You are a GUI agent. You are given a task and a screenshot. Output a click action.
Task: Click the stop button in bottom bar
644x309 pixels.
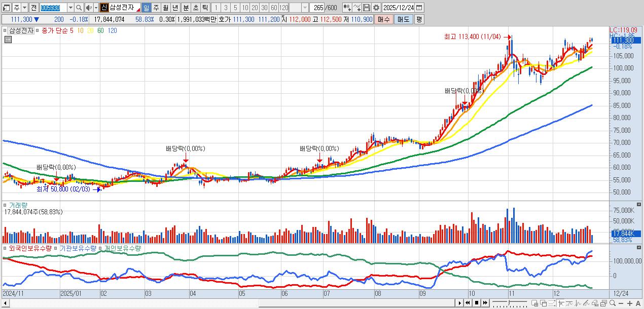coord(476,303)
